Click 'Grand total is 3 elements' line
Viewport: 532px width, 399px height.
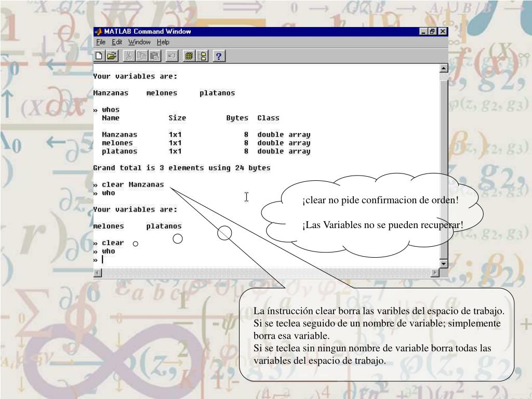pyautogui.click(x=182, y=168)
